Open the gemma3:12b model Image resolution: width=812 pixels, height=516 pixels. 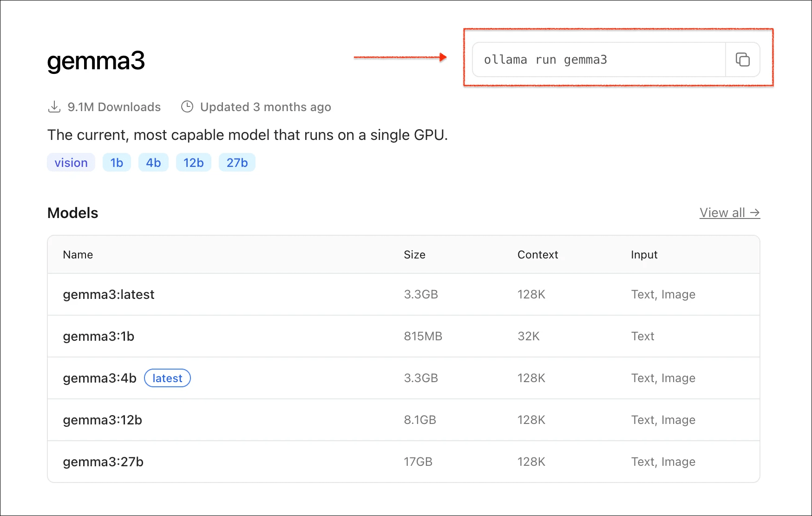tap(102, 420)
